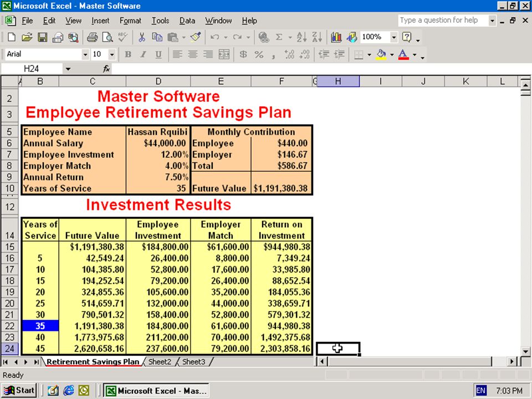This screenshot has width=532, height=399.
Task: Toggle Underline formatting
Action: point(158,54)
